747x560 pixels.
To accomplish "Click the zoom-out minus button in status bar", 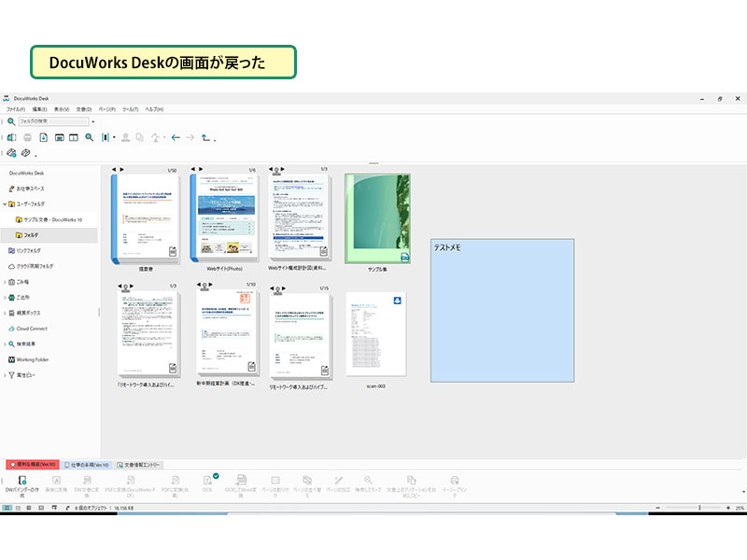I will [658, 508].
